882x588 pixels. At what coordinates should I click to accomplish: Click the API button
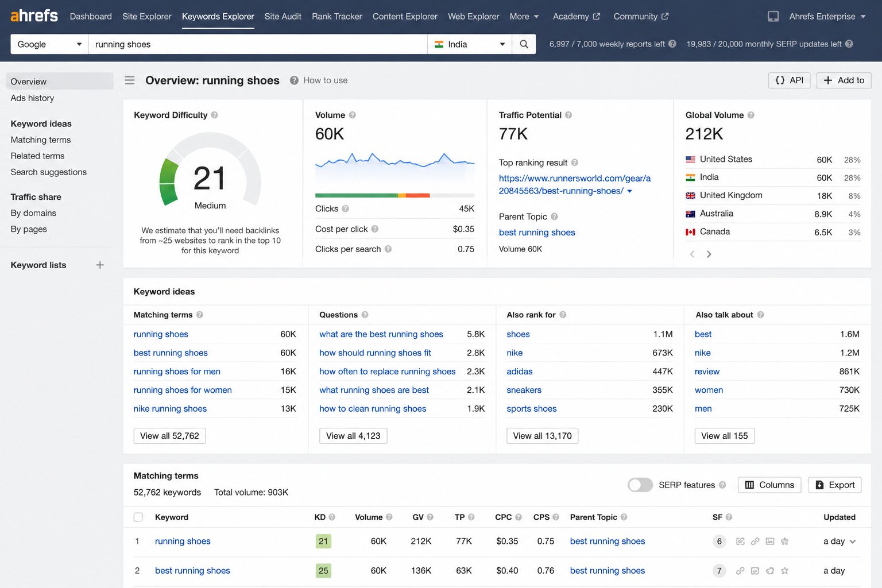pyautogui.click(x=789, y=80)
